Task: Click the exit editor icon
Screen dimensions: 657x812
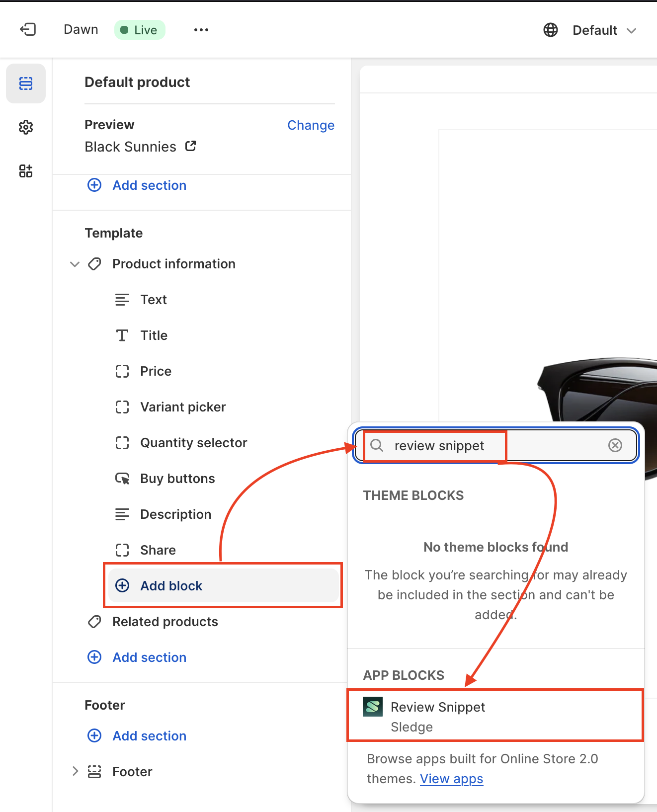Action: coord(28,30)
